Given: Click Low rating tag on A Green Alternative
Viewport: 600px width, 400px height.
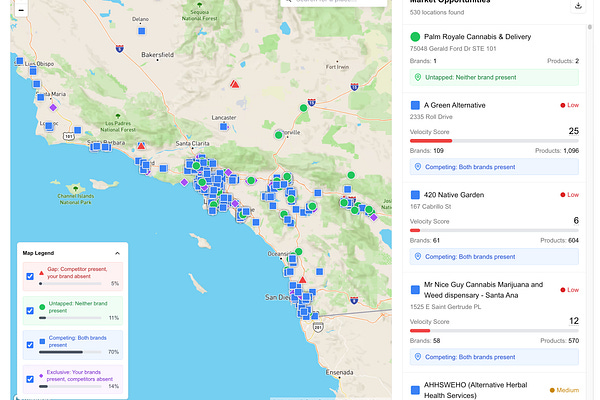Looking at the screenshot, I should click(x=569, y=105).
